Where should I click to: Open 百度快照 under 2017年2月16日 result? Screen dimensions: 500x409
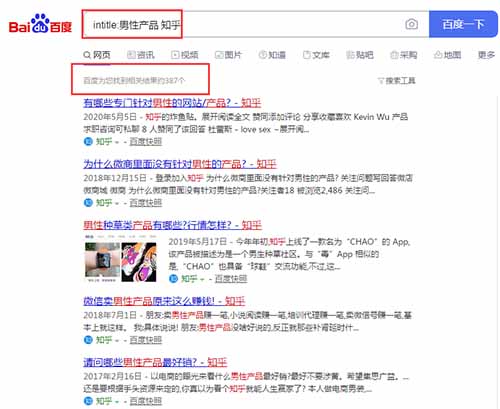click(x=145, y=401)
